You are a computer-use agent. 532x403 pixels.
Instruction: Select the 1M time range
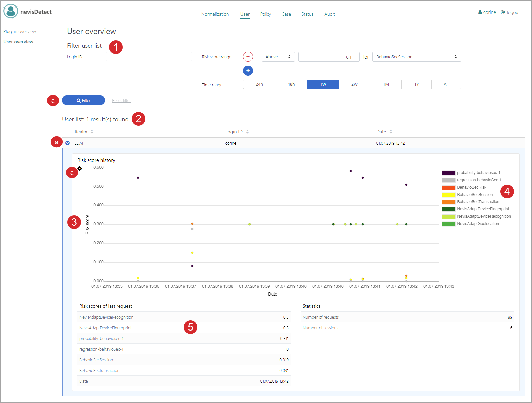(x=386, y=84)
